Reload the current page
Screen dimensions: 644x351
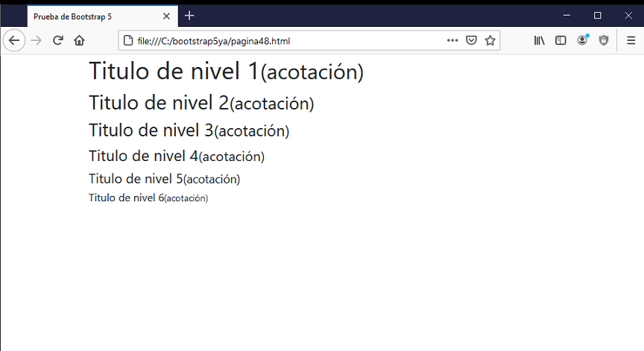(x=58, y=40)
